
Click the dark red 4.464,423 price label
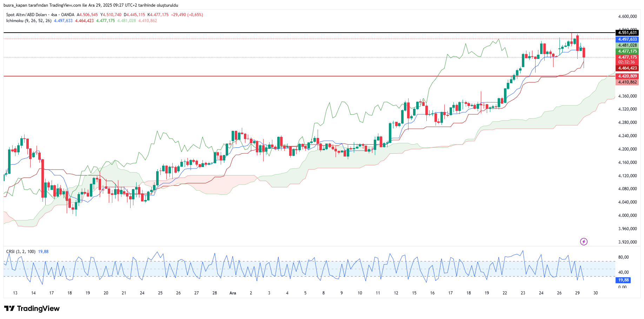point(627,68)
